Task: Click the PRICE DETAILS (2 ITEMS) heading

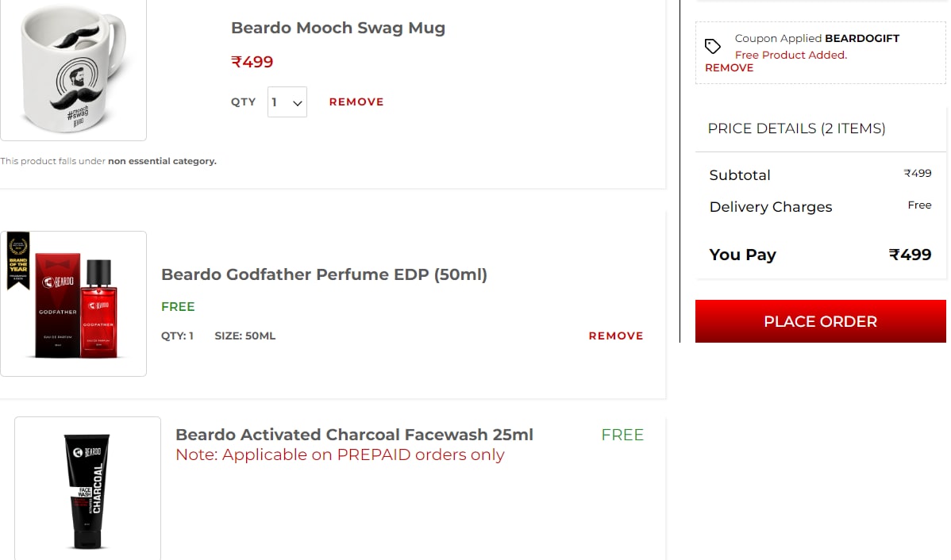Action: 796,128
